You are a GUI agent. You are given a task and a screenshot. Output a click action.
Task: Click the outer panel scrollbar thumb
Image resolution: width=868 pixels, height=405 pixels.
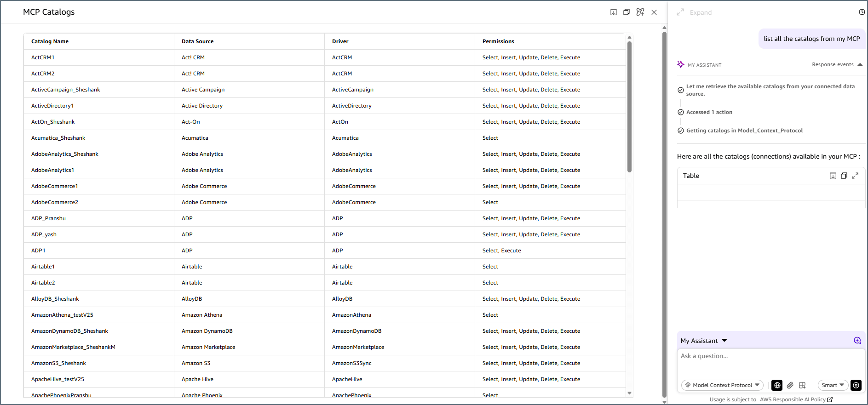664,214
